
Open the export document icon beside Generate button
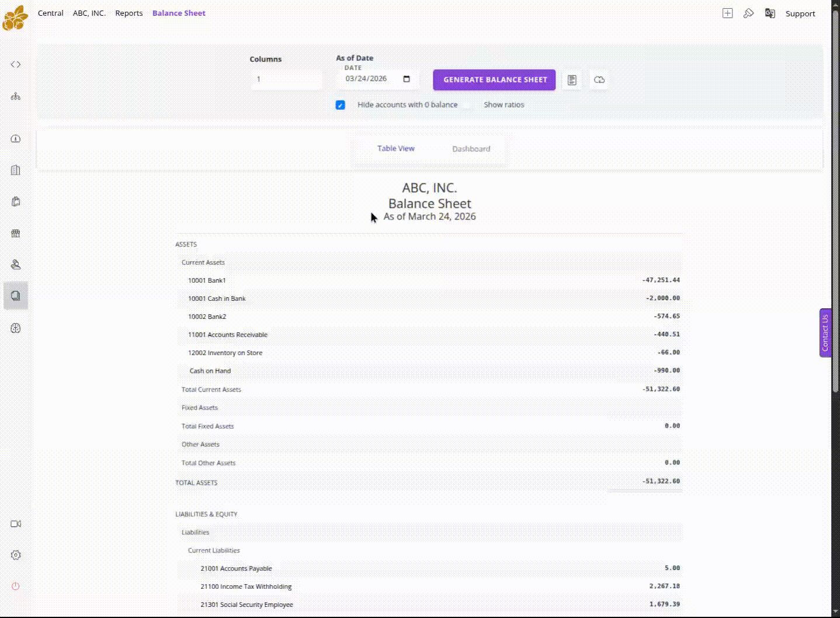[571, 80]
